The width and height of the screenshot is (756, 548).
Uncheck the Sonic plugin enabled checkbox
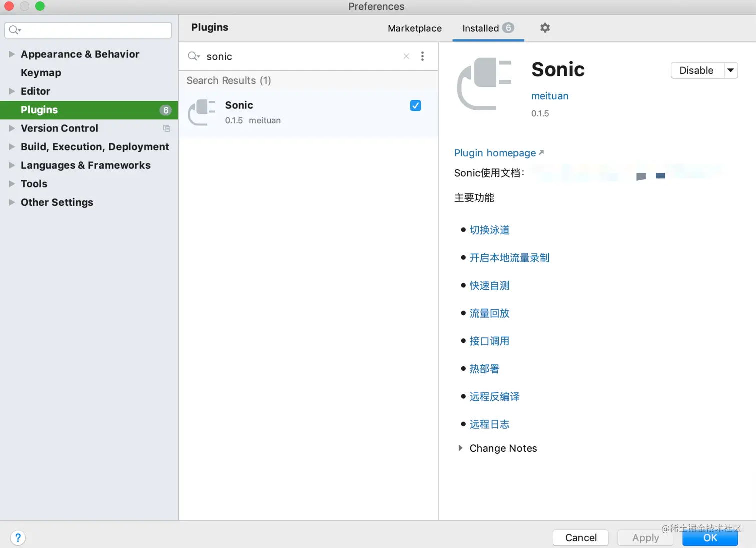coord(415,105)
